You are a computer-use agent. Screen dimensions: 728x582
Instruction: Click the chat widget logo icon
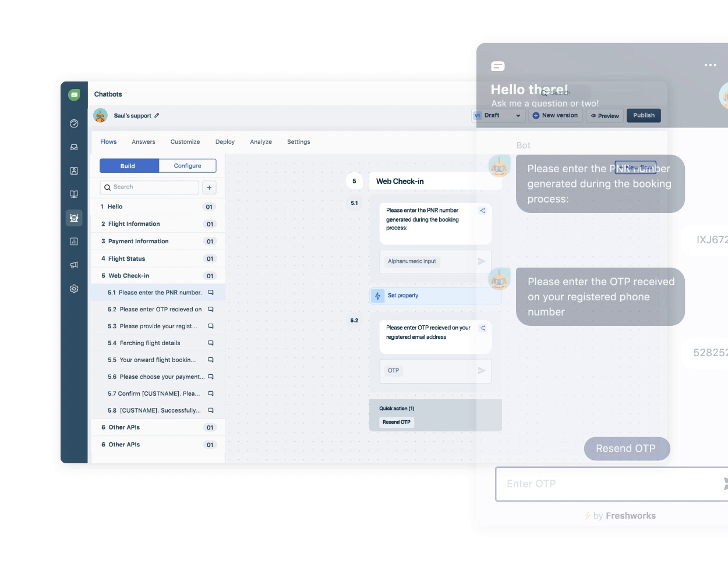click(x=498, y=66)
